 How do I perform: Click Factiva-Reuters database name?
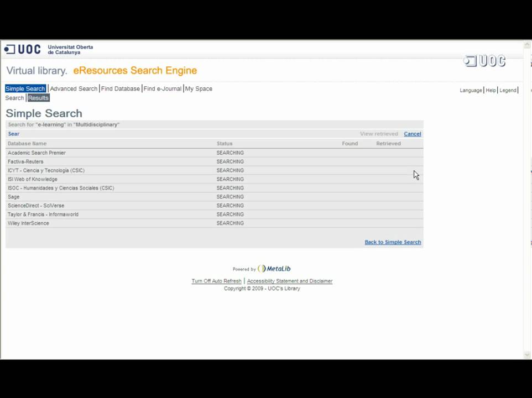[25, 162]
